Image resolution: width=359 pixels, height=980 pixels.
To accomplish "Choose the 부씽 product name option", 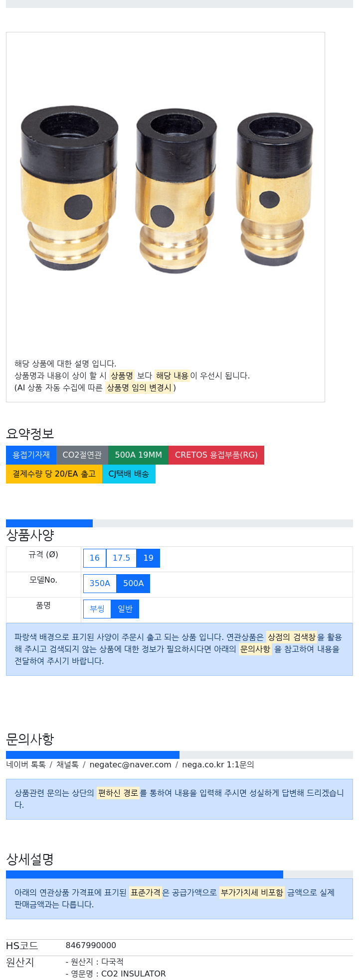I will click(x=97, y=609).
